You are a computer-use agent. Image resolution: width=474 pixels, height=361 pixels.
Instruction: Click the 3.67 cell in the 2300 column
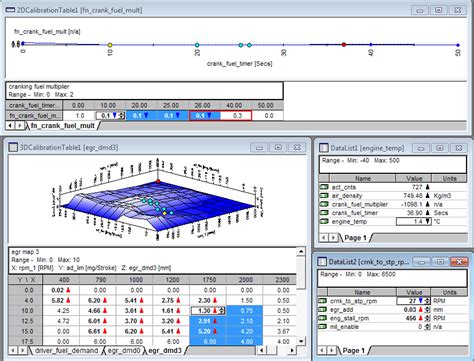tap(280, 331)
